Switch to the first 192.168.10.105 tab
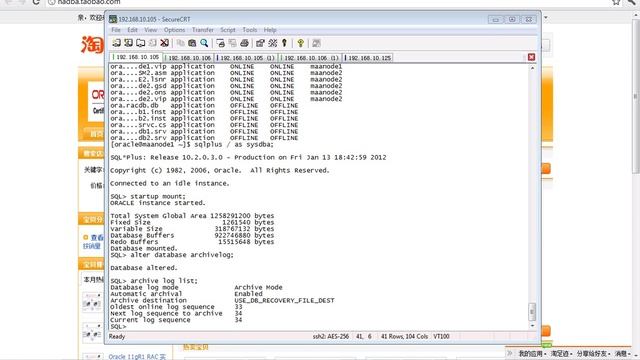Screen dimensions: 640x360 point(136,57)
